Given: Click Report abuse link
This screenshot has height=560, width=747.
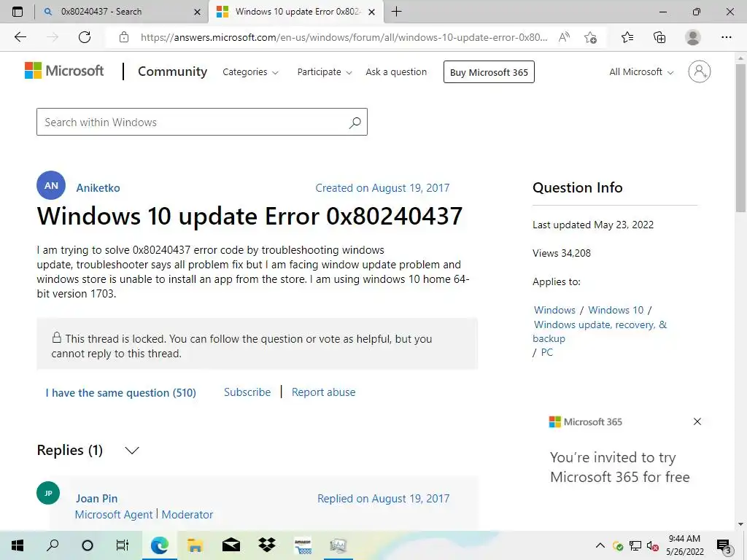Looking at the screenshot, I should (x=323, y=392).
